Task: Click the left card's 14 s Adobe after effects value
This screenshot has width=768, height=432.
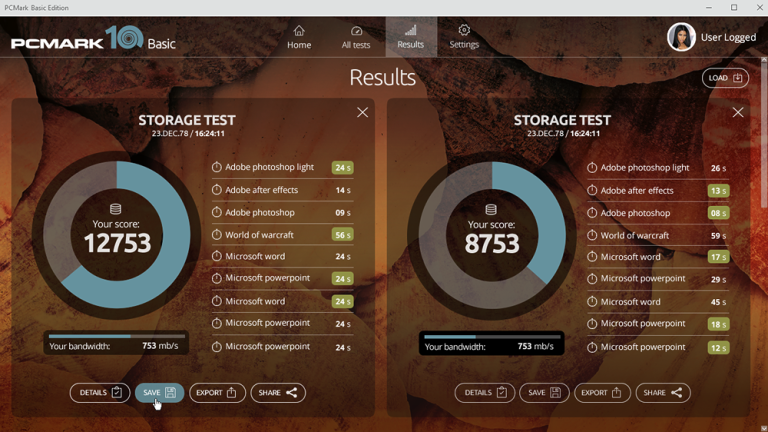Action: click(343, 190)
